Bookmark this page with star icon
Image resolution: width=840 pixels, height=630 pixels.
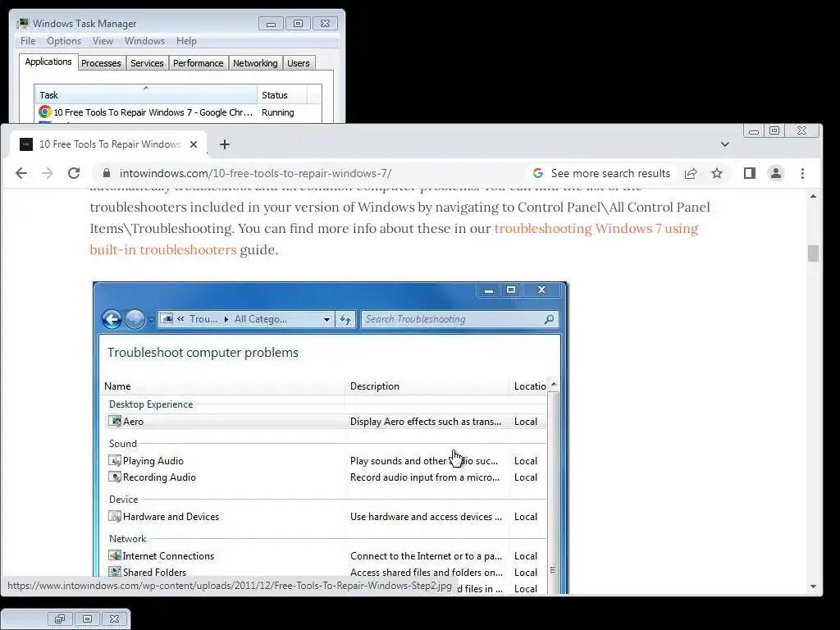(x=717, y=173)
